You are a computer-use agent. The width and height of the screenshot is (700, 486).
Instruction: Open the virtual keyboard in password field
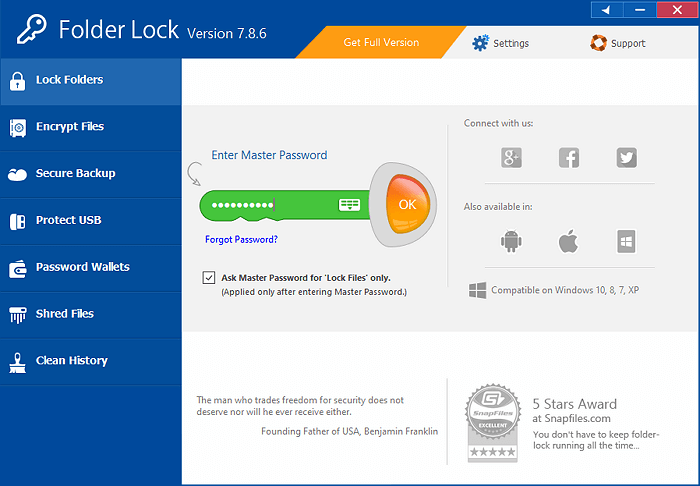(x=349, y=204)
